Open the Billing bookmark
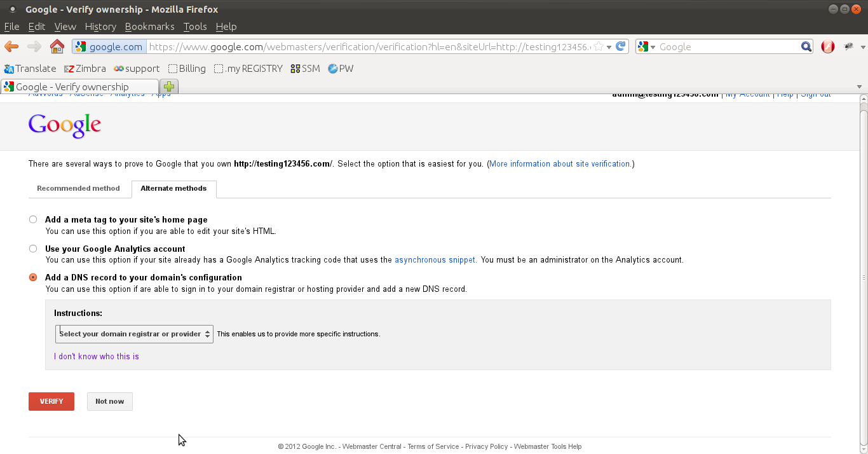 click(187, 69)
